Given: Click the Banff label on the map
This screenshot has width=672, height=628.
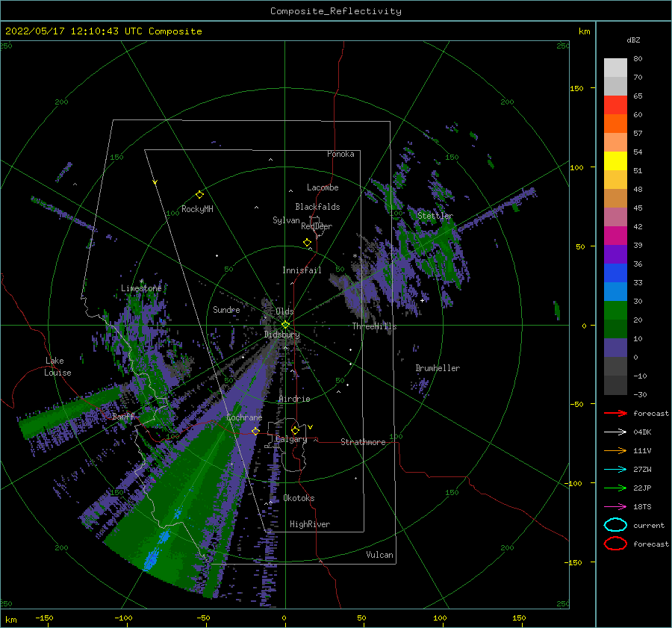Looking at the screenshot, I should pos(123,416).
